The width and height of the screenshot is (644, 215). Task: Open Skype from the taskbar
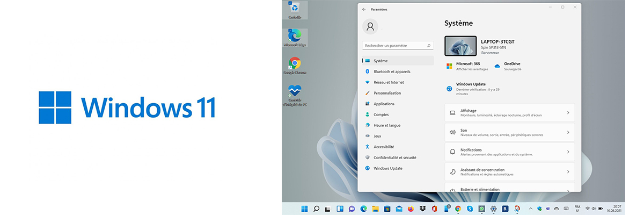coord(470,209)
